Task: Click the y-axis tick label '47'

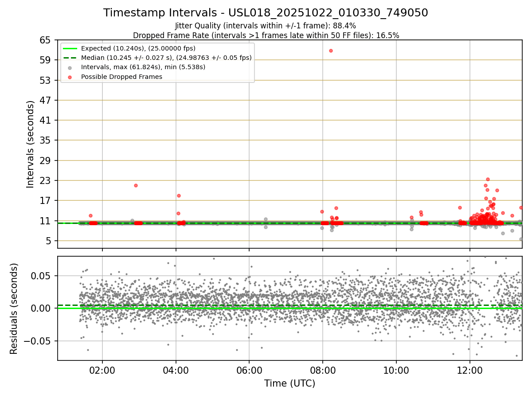Action: pyautogui.click(x=45, y=100)
